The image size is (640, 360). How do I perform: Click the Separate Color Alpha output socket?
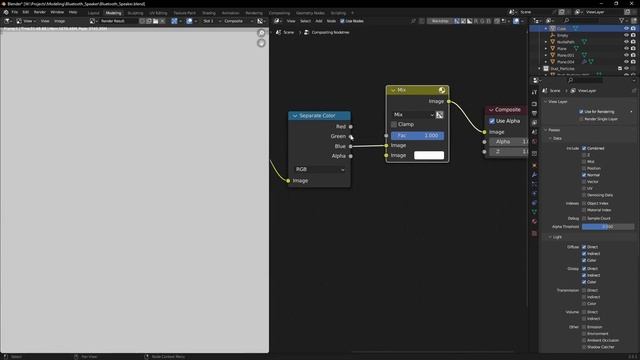click(x=351, y=156)
